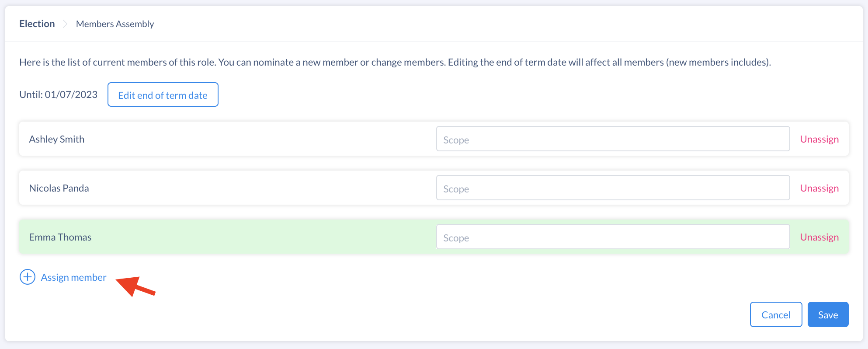868x349 pixels.
Task: Open the Election breadcrumb link
Action: [x=37, y=24]
